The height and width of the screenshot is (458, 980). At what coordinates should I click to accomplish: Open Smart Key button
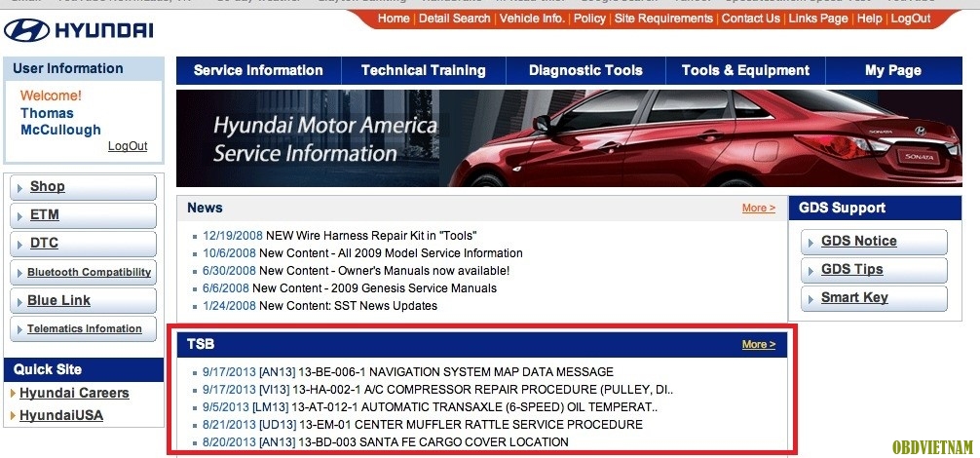pyautogui.click(x=874, y=298)
